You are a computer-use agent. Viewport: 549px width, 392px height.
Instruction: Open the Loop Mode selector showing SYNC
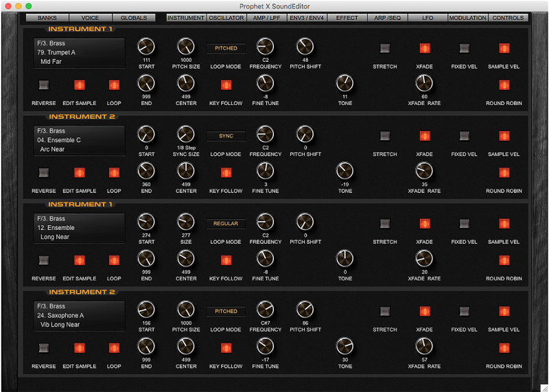click(x=226, y=136)
